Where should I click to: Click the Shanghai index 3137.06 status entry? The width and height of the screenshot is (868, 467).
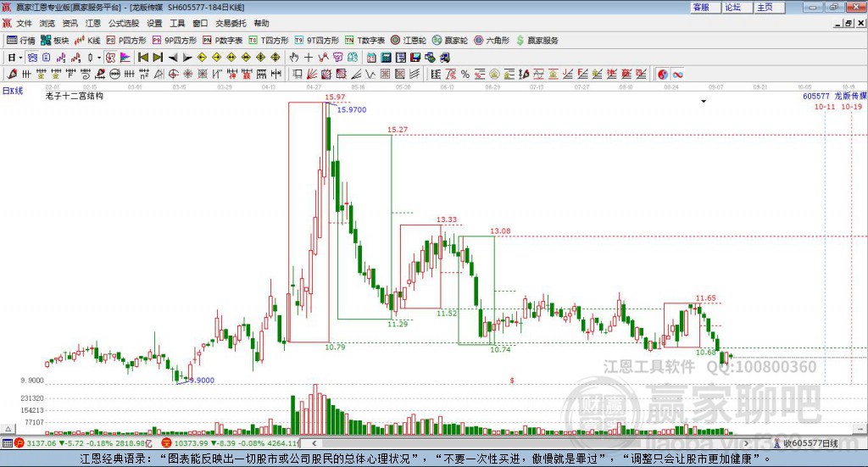tap(83, 443)
